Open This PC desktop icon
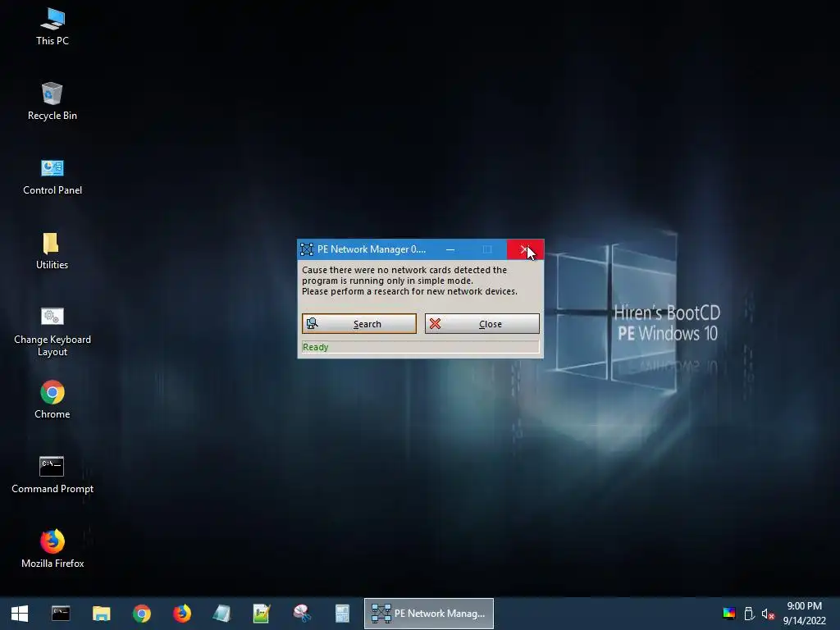This screenshot has width=840, height=630. (52, 27)
